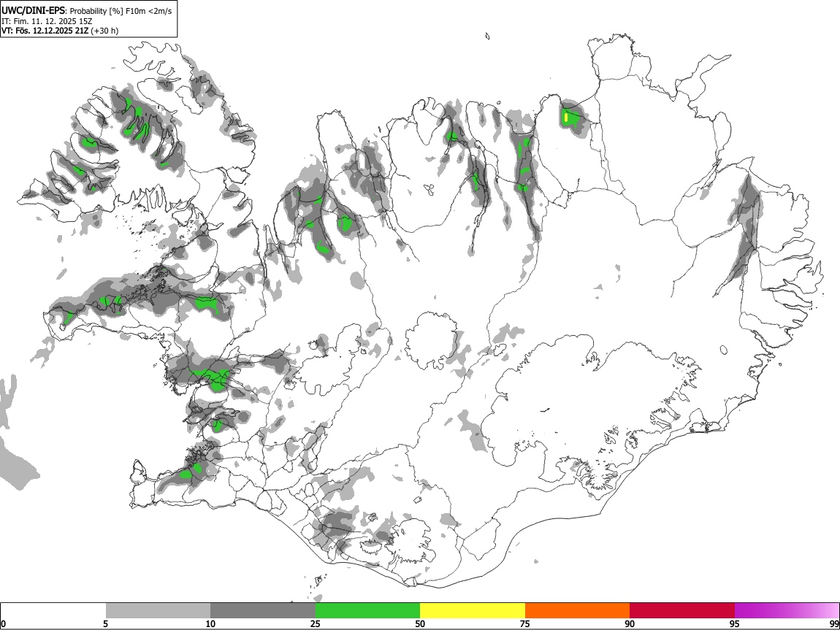
Task: Click the legend tick label '10'
Action: (x=210, y=623)
